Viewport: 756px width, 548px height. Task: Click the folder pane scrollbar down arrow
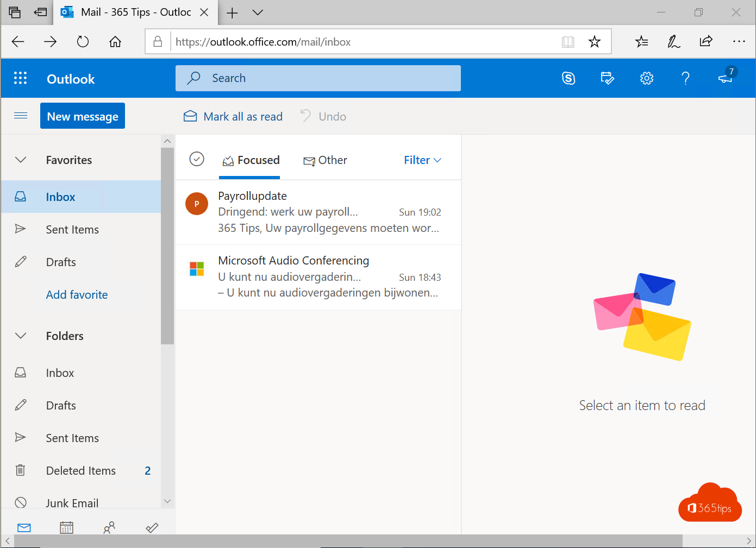click(167, 501)
